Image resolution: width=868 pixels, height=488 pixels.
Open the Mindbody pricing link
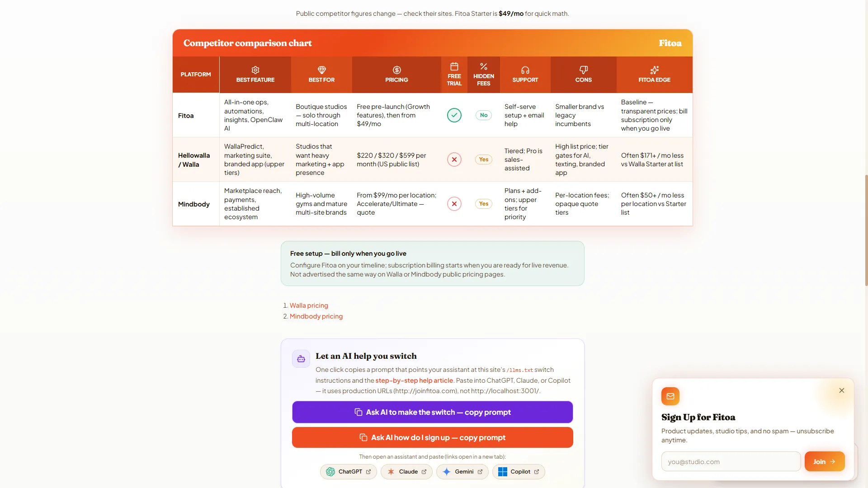316,316
